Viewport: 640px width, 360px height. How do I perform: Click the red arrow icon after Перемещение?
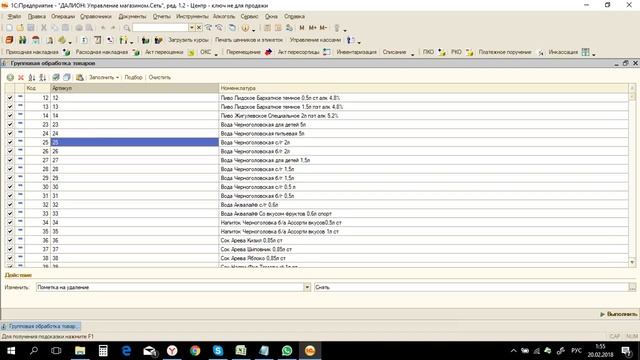coord(268,52)
